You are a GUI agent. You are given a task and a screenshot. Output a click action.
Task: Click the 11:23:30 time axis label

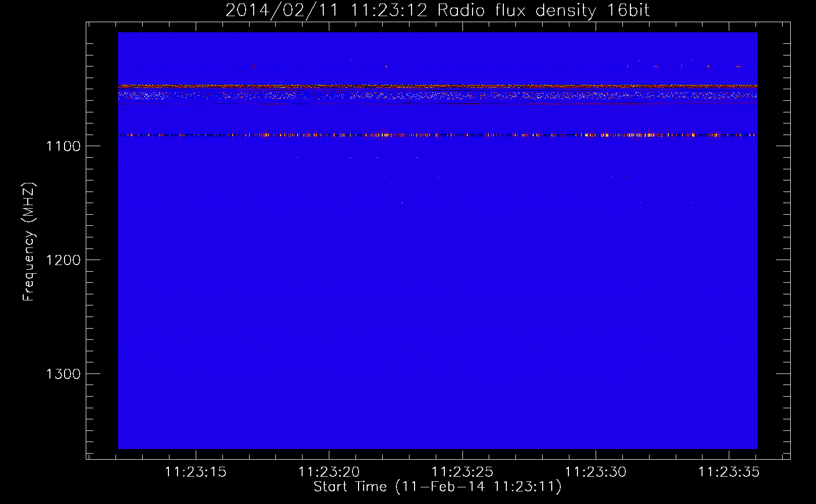[x=595, y=472]
